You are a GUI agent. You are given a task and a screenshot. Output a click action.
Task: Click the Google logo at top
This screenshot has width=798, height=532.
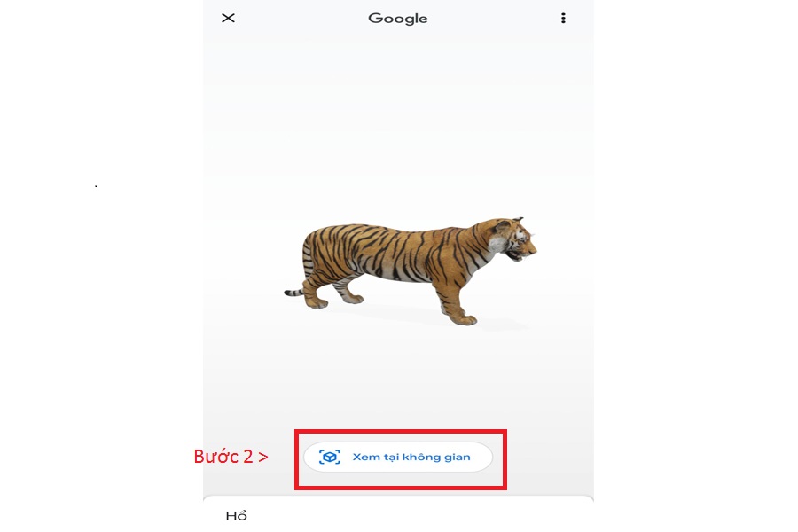[x=398, y=19]
